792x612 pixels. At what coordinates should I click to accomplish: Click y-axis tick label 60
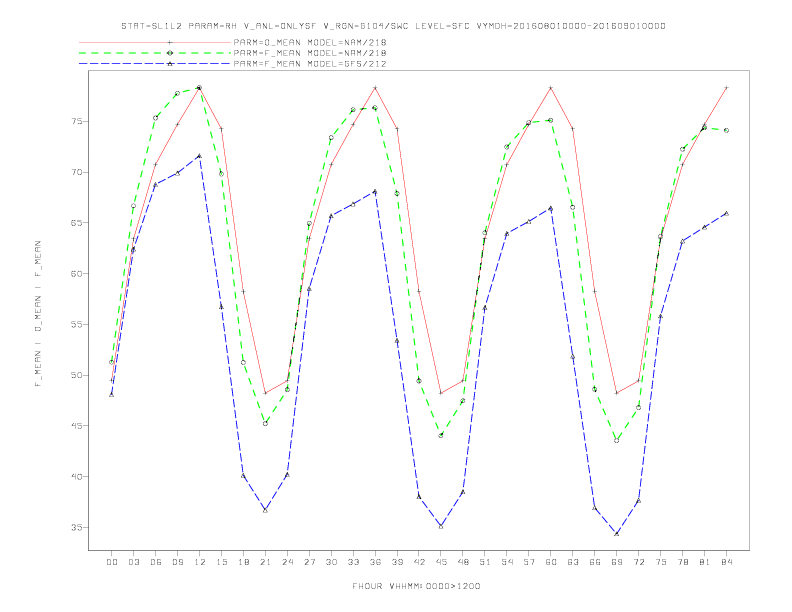point(77,274)
